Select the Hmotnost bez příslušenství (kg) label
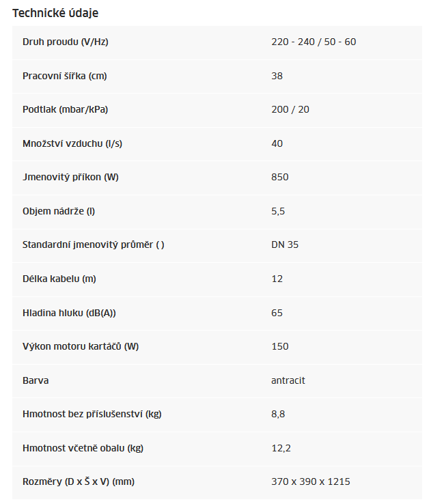 coord(92,414)
